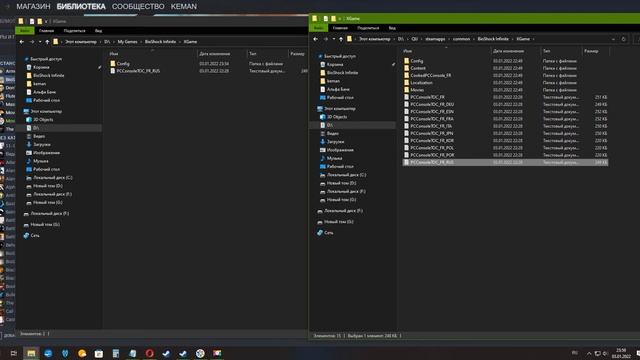Select Музыка in the left window navigation pane
The height and width of the screenshot is (360, 640).
[40, 161]
